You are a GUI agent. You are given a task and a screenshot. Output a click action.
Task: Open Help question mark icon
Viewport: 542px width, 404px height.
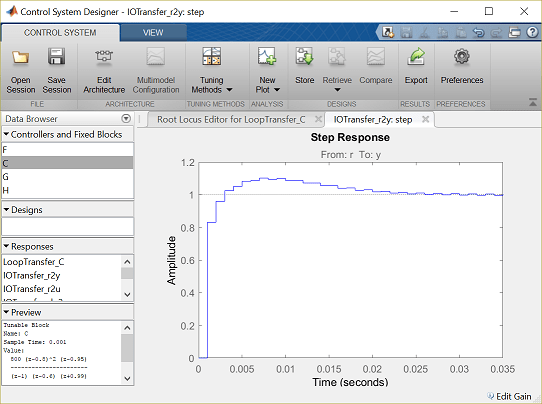[532, 32]
